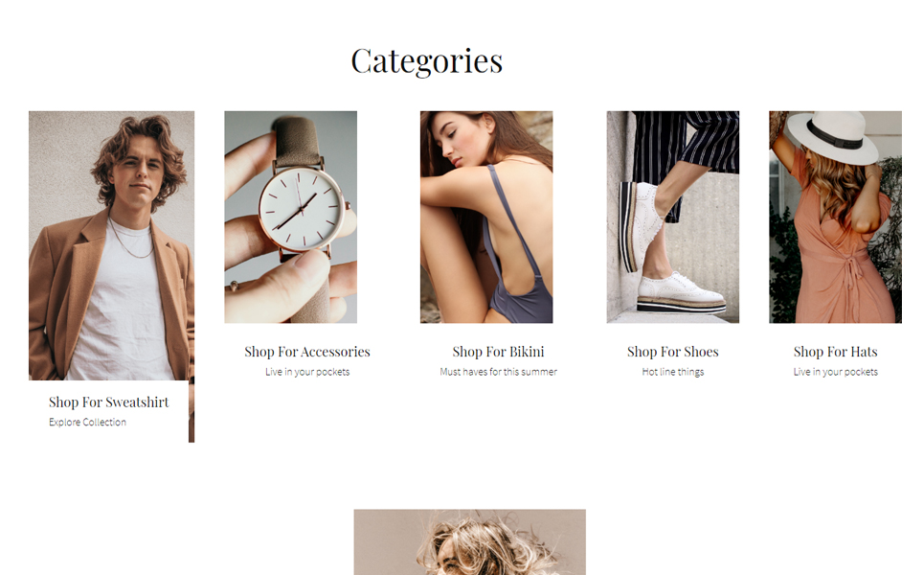This screenshot has height=575, width=924.
Task: Open the wristwatch accessories image
Action: pyautogui.click(x=290, y=217)
